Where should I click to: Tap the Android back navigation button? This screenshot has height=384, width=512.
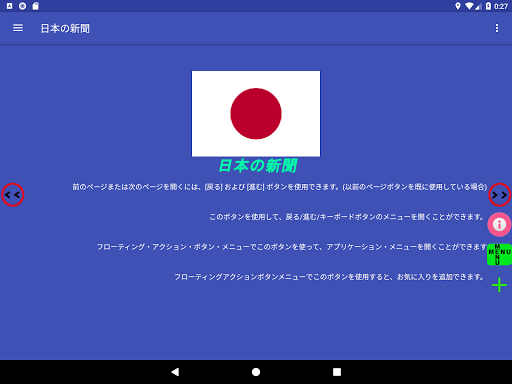tap(175, 372)
